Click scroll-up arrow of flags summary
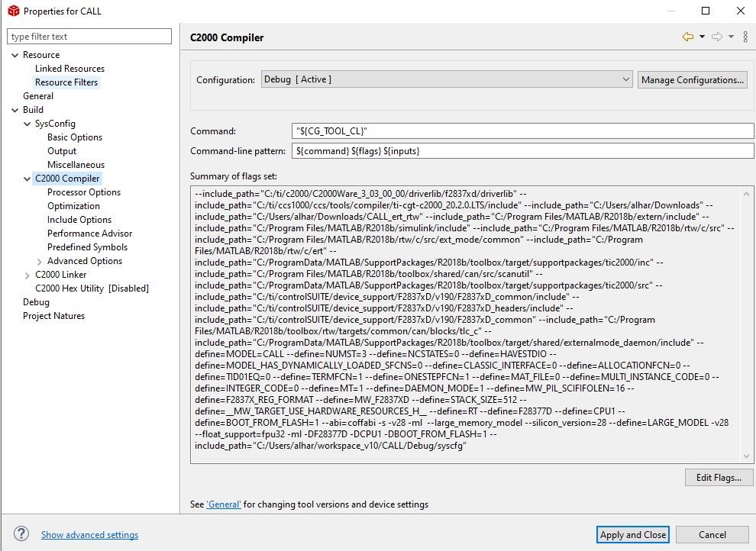The image size is (756, 551). [746, 194]
